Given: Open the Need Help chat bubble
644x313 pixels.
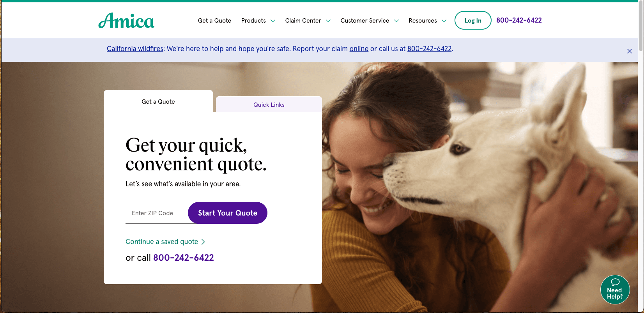Looking at the screenshot, I should pos(615,290).
